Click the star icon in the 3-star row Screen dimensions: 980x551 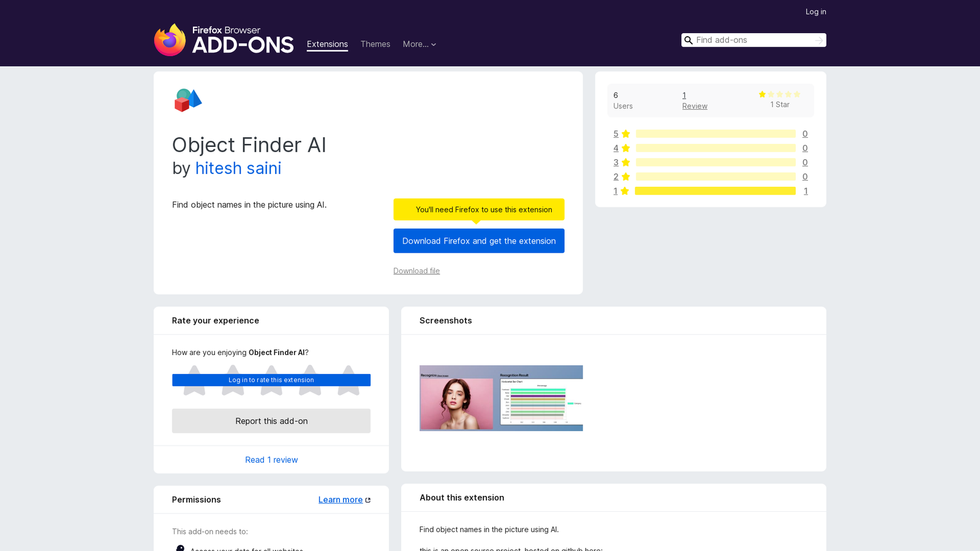tap(625, 162)
